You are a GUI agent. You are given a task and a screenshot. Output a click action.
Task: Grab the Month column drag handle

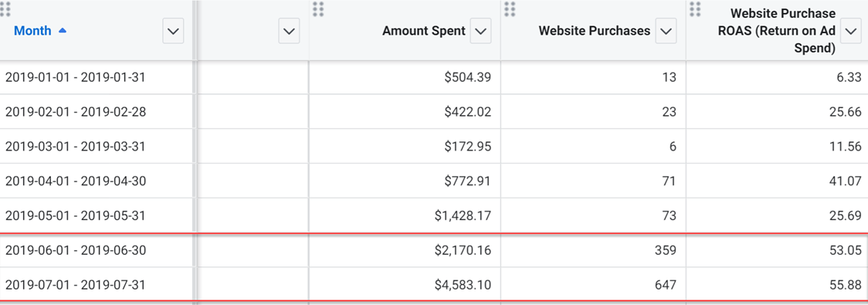(x=5, y=8)
